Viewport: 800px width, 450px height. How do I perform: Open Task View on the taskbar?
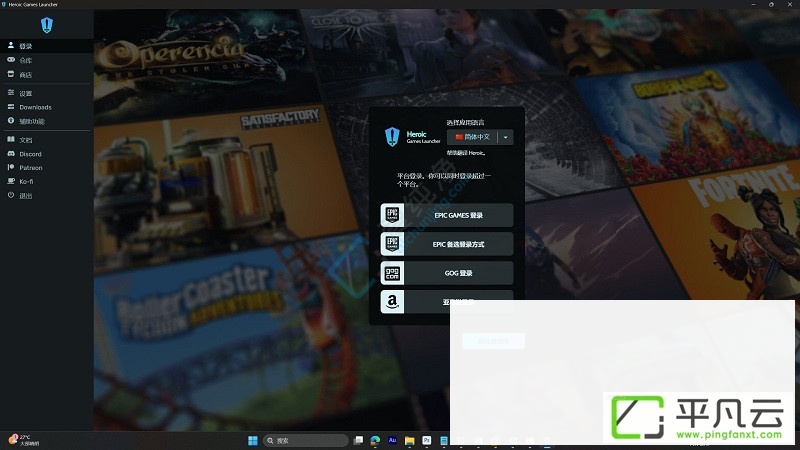click(x=358, y=440)
